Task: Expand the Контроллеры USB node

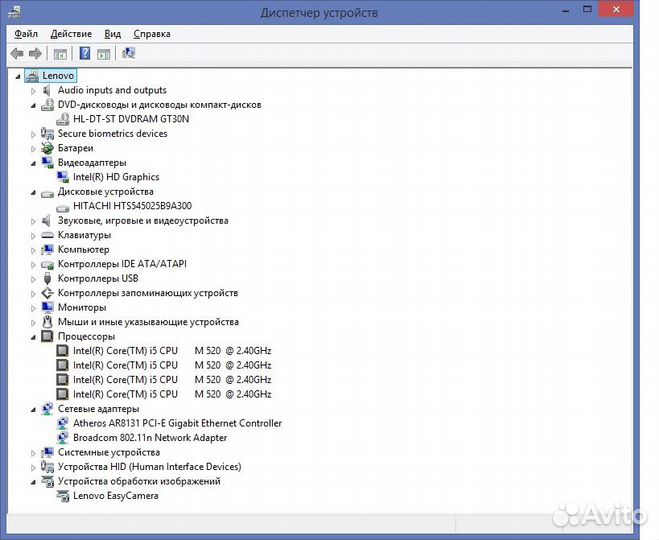Action: point(33,279)
